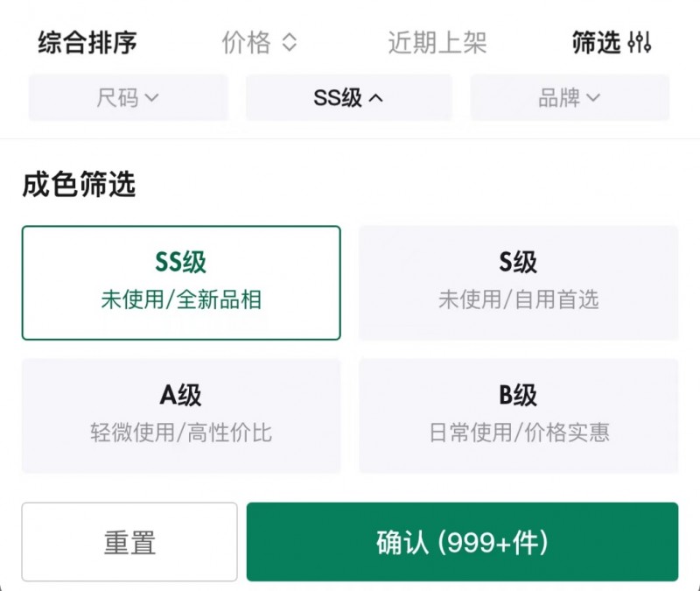Select the SS级 未使用/全新品相 option
The height and width of the screenshot is (591, 700).
(x=181, y=283)
